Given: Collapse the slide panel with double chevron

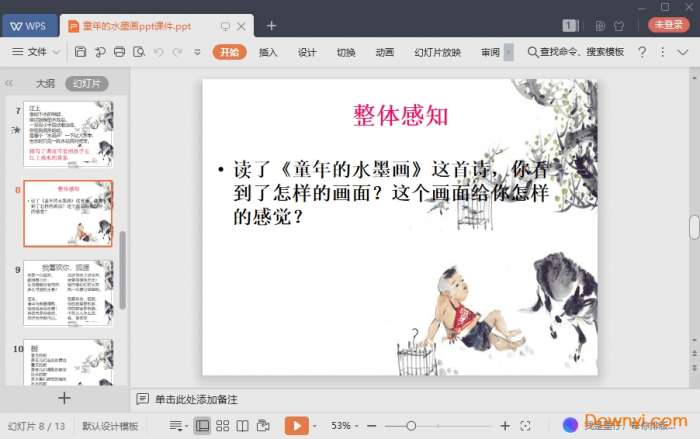Looking at the screenshot, I should 9,83.
